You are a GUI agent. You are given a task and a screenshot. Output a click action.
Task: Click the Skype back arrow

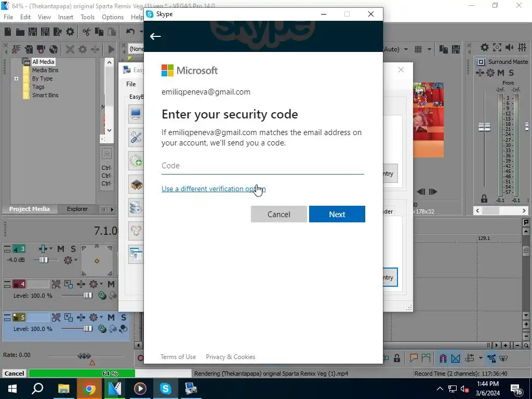(x=155, y=36)
